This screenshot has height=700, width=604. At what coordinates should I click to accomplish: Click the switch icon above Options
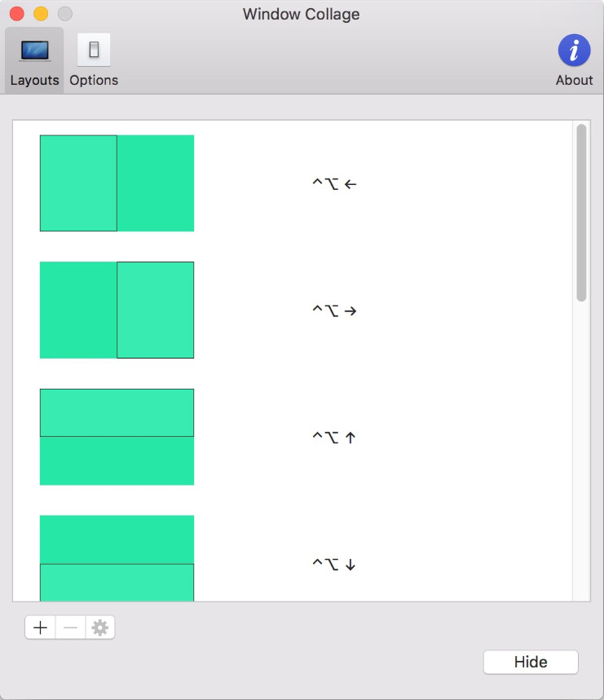pos(94,50)
